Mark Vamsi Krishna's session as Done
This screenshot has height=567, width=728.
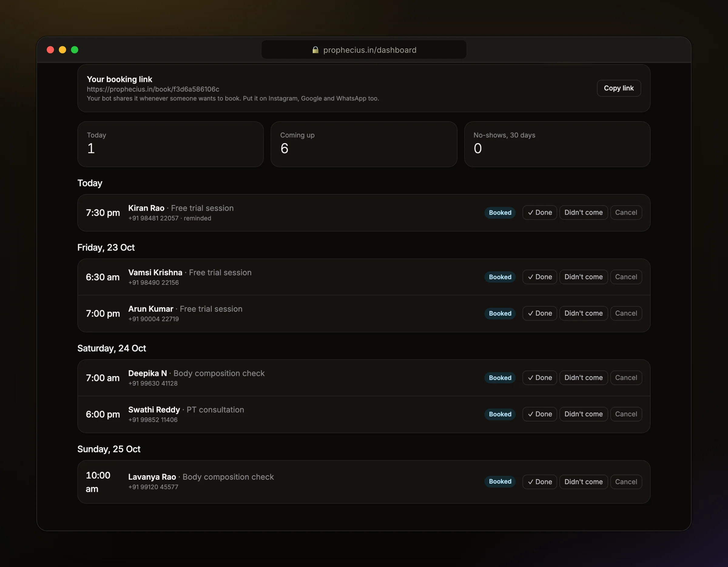pos(540,277)
